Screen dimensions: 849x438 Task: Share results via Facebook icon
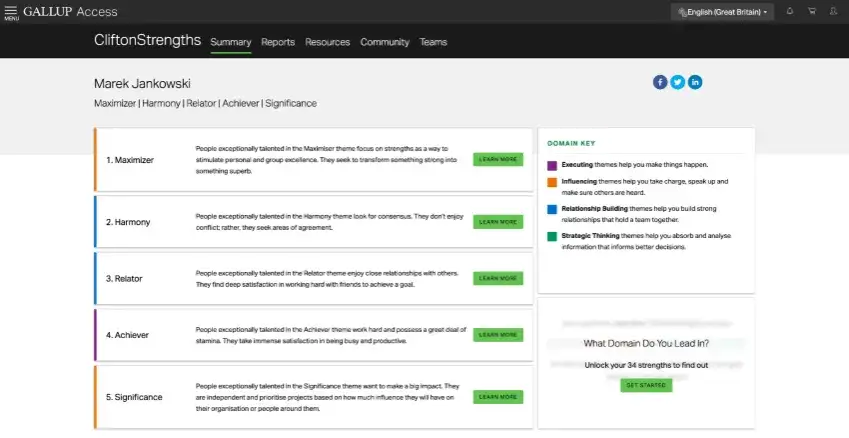659,82
